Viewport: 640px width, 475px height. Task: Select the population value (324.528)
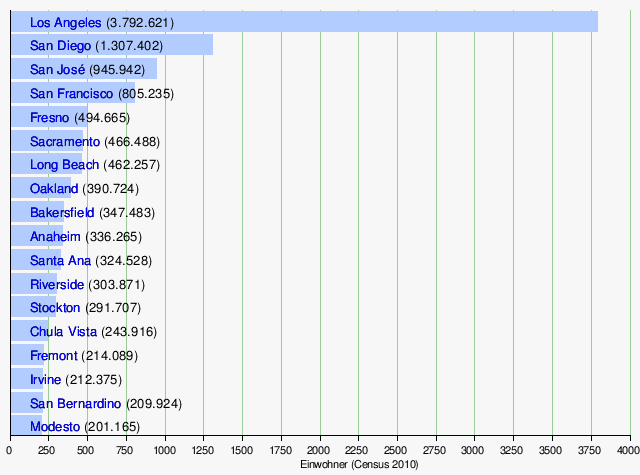[124, 260]
